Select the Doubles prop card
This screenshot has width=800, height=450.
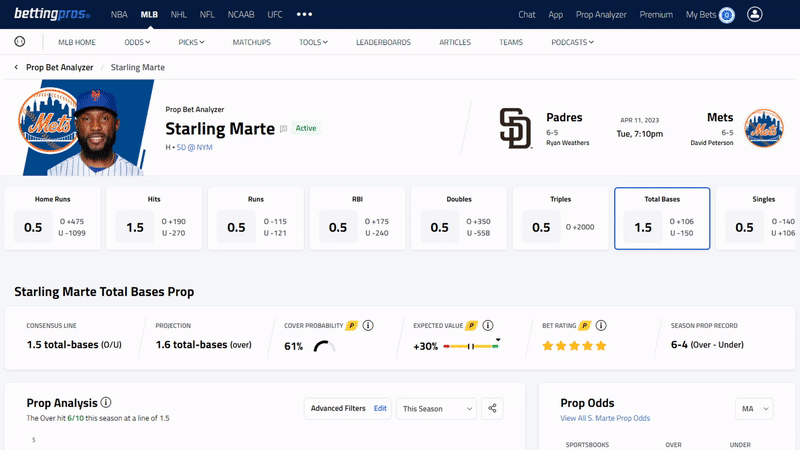point(459,218)
